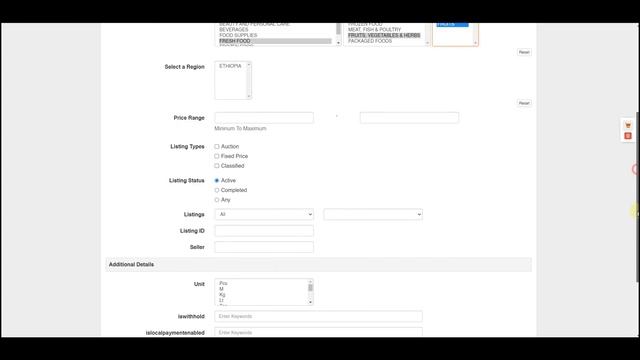Select the Completed listing status
This screenshot has width=640, height=360.
[x=217, y=190]
